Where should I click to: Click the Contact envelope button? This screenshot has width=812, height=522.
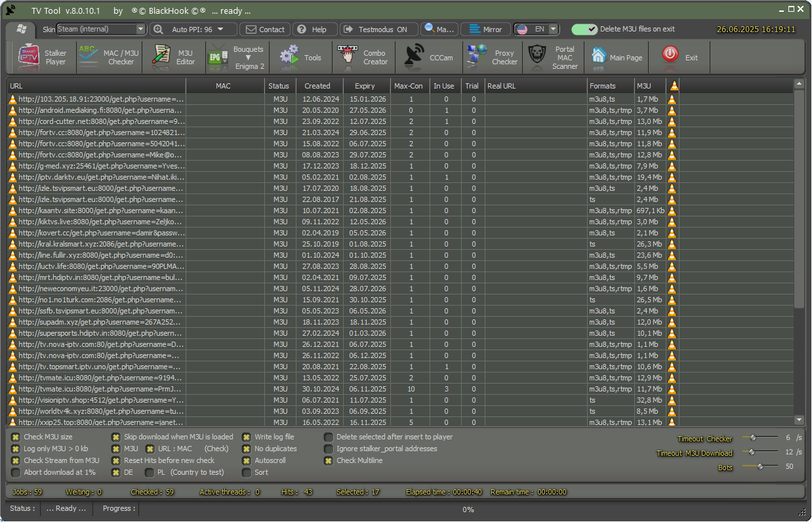(x=266, y=30)
